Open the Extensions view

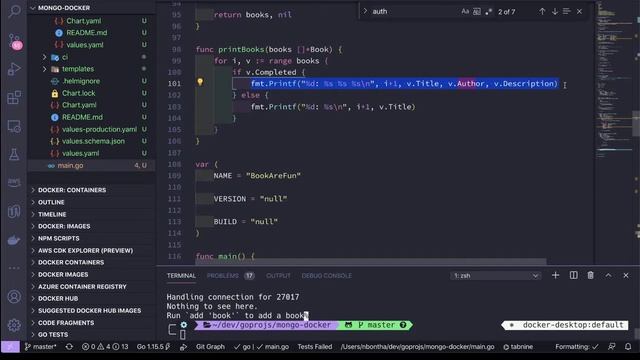click(14, 98)
